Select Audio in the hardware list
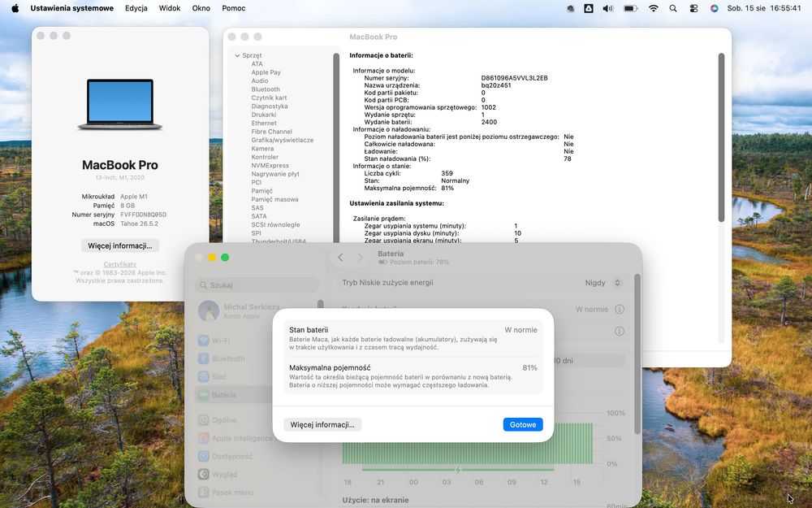The height and width of the screenshot is (508, 812). [260, 80]
